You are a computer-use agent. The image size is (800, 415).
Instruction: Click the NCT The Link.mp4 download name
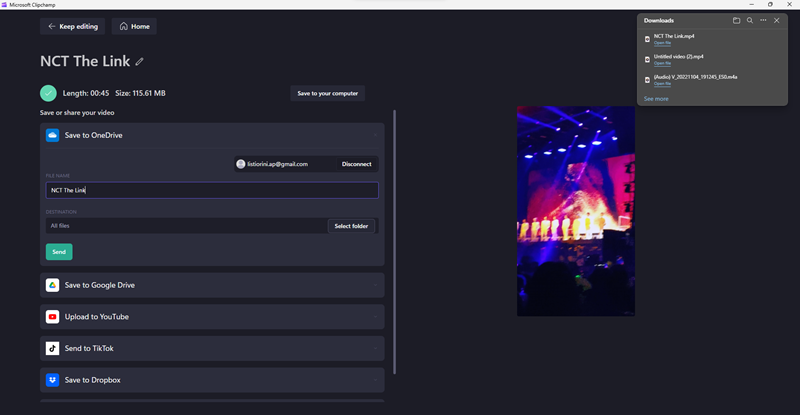coord(674,36)
